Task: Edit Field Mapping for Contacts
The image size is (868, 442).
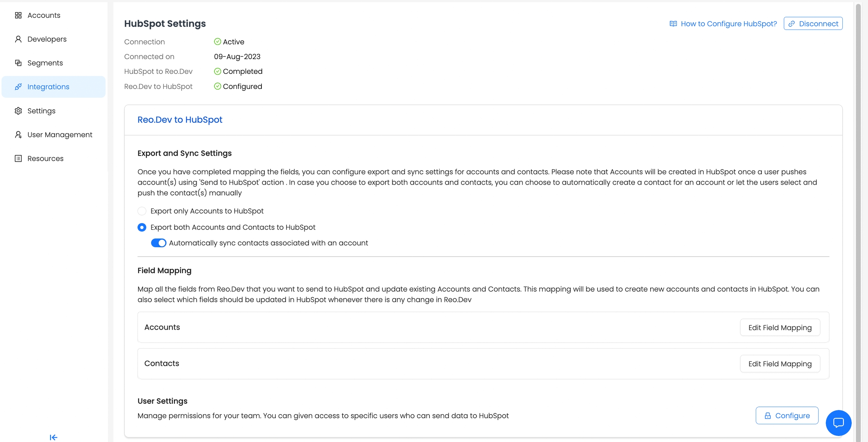Action: (780, 364)
